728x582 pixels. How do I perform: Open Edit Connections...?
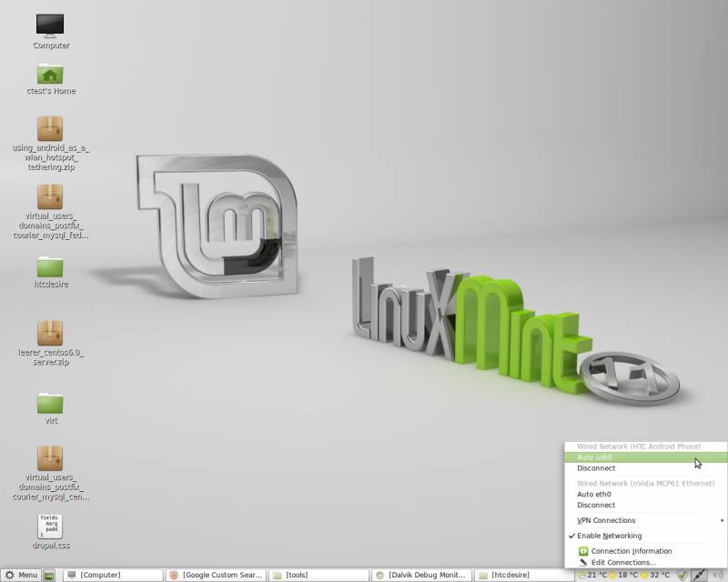[646, 562]
